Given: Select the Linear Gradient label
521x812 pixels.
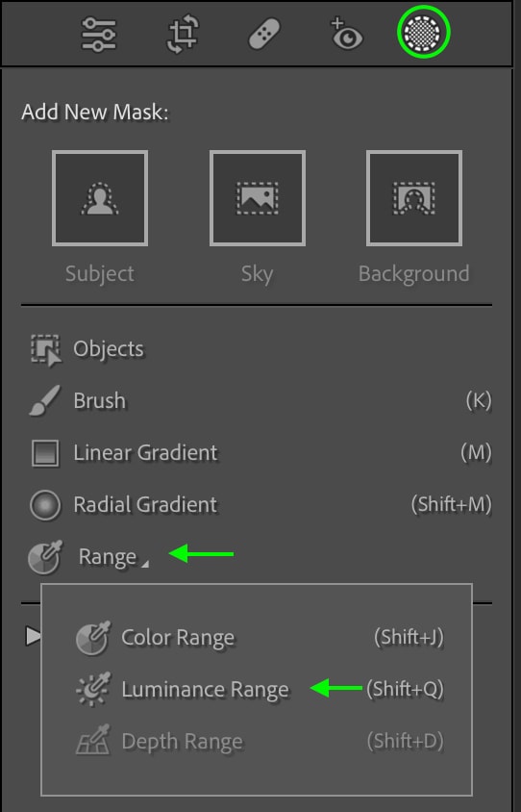Looking at the screenshot, I should point(145,452).
